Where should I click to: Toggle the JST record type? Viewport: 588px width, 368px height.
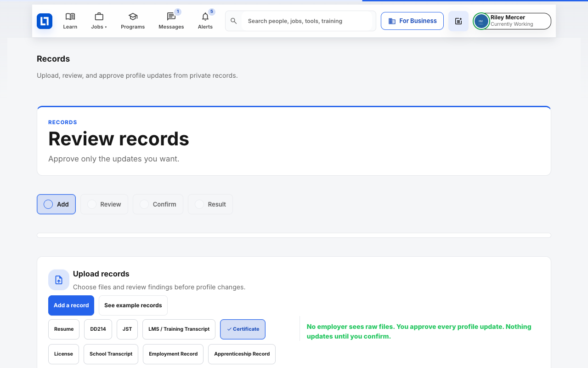click(x=127, y=329)
